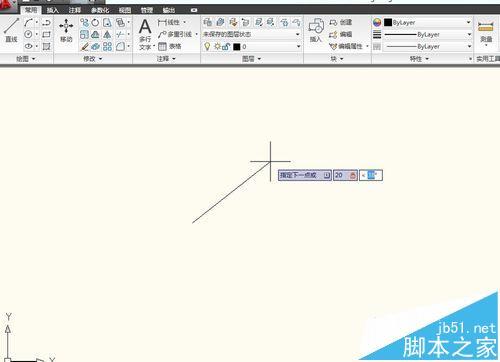500x362 pixels.
Task: Click the 多重引线 multileader tool
Action: pos(175,34)
